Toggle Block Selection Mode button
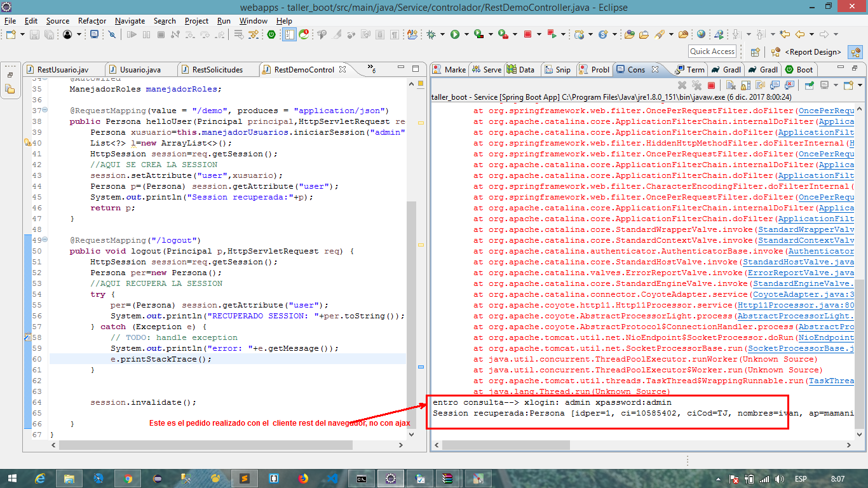 pyautogui.click(x=380, y=34)
